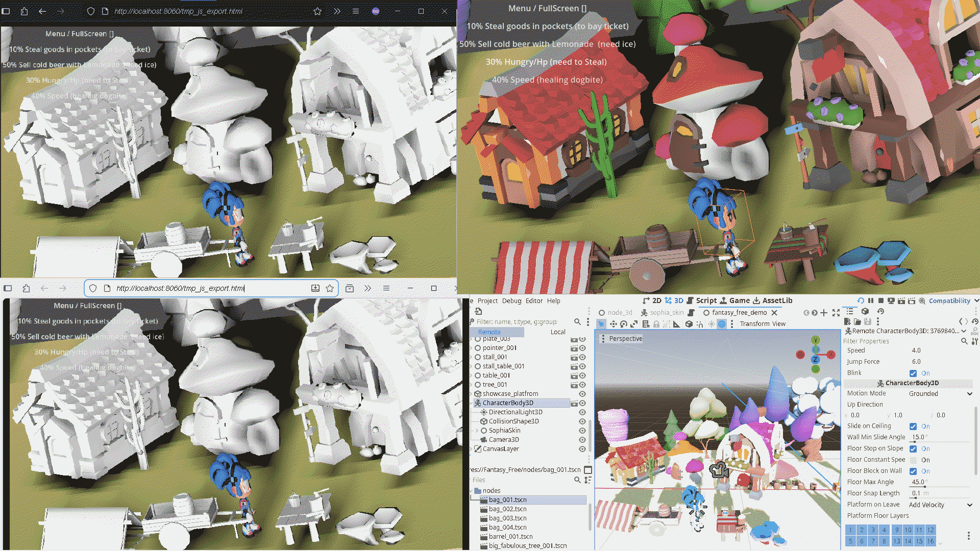The image size is (980, 551).
Task: Expand the SophiaSkin tree node
Action: tap(477, 431)
